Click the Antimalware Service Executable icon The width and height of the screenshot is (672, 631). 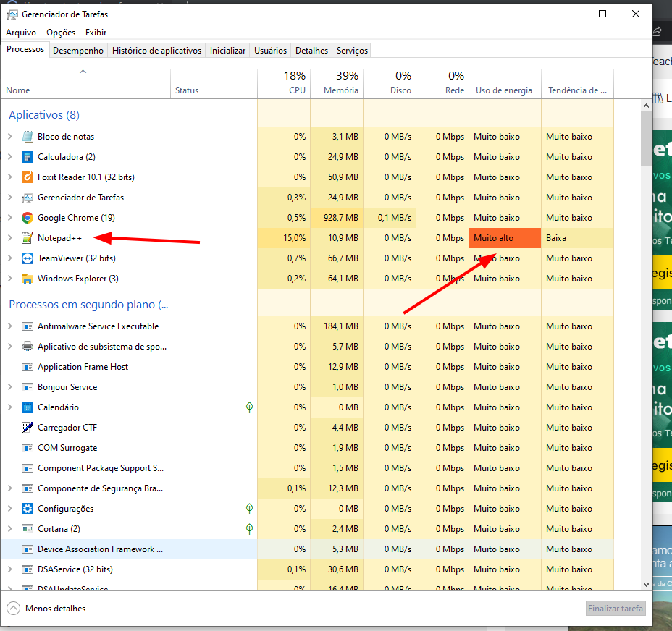[x=28, y=326]
